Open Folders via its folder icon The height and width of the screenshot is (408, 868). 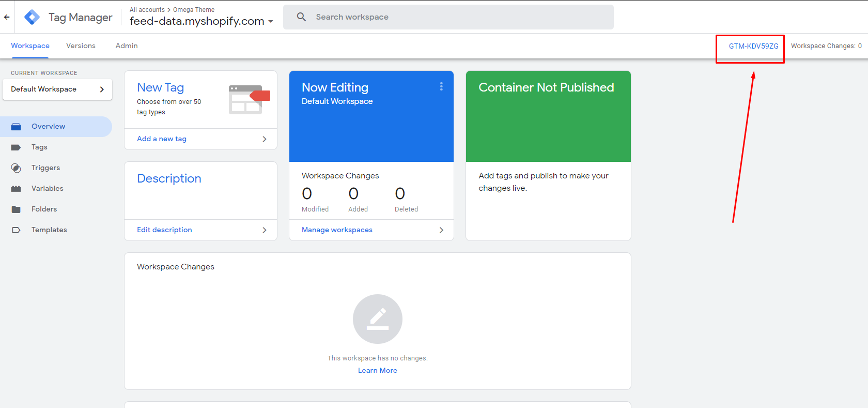[16, 209]
